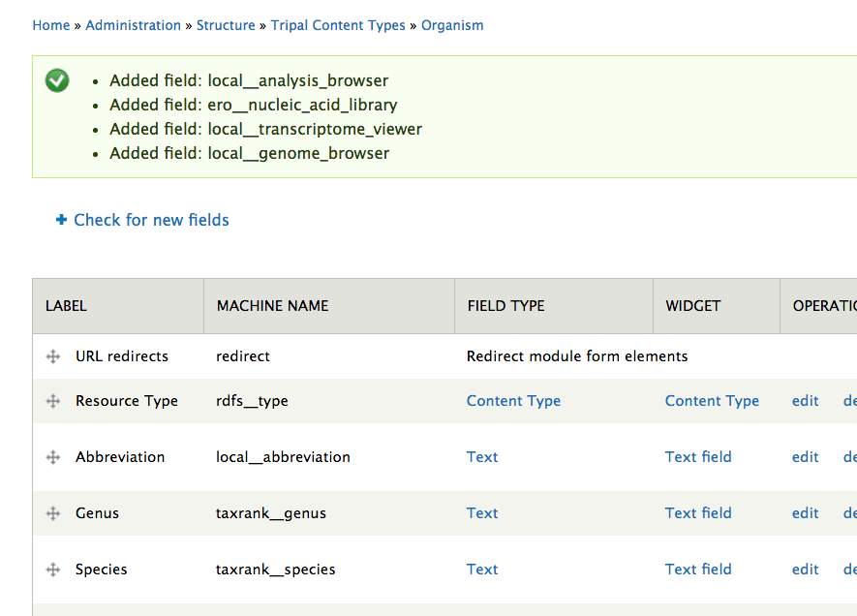Open Structure breadcrumb link
The width and height of the screenshot is (857, 616).
(x=226, y=25)
